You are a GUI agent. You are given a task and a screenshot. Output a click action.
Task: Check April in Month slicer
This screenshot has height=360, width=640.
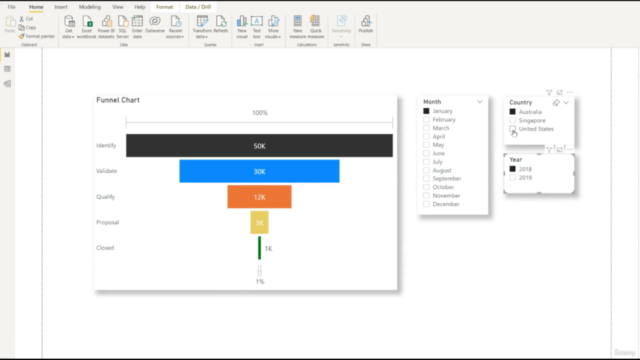click(x=426, y=136)
